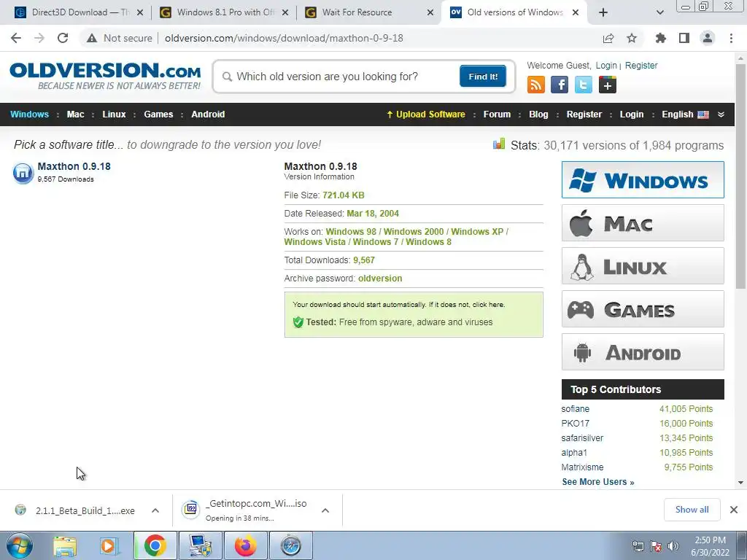Open Blog in the navigation bar
747x560 pixels.
coord(538,114)
